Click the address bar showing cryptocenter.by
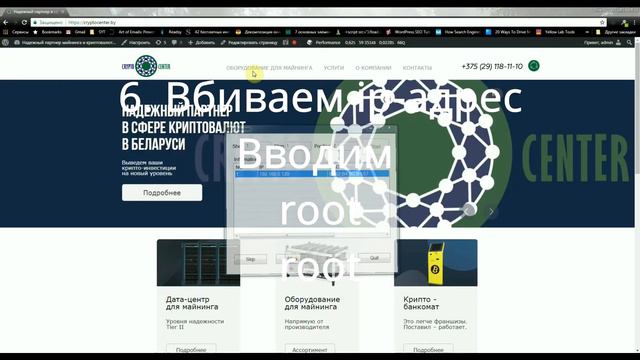 click(x=318, y=22)
